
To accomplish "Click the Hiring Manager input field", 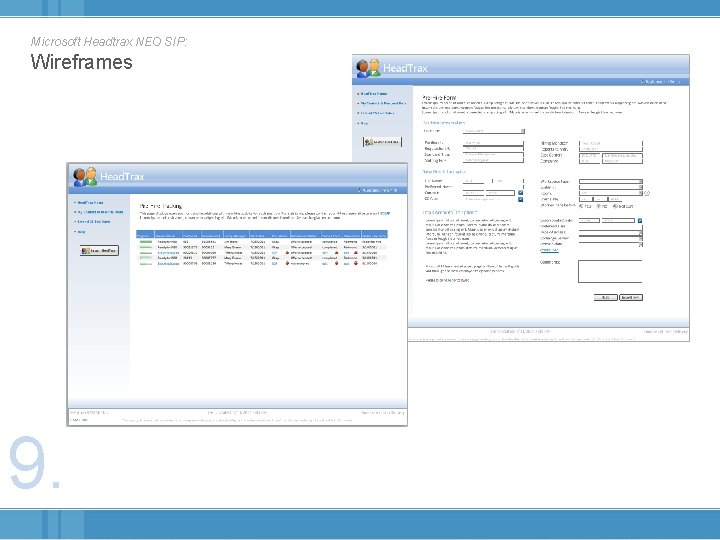I will (611, 143).
